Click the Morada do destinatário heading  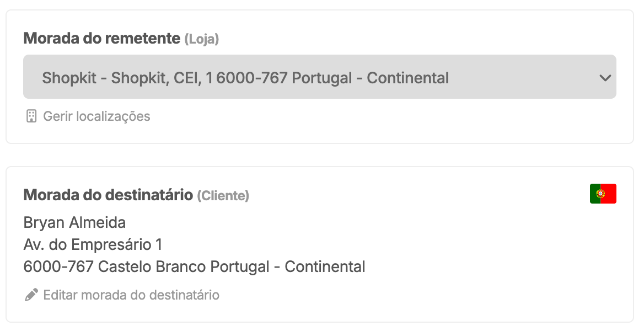pyautogui.click(x=108, y=195)
